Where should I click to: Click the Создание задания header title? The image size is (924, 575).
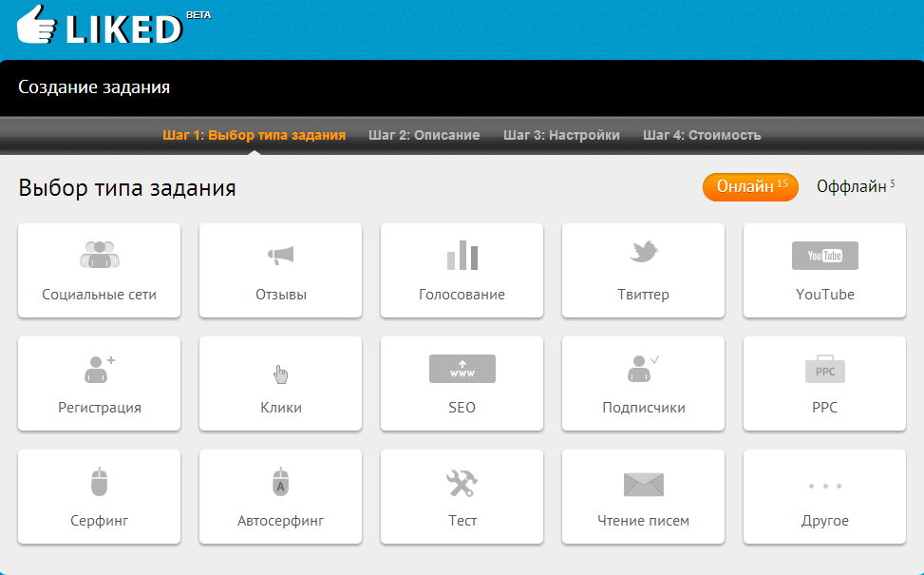pyautogui.click(x=94, y=87)
